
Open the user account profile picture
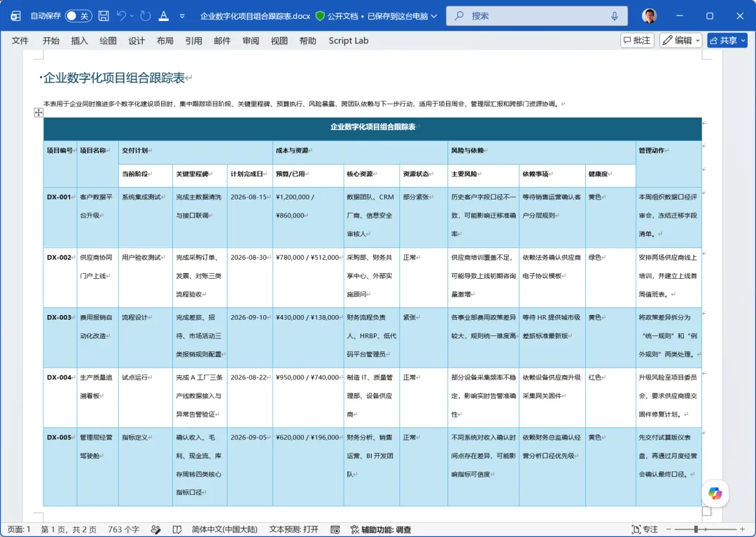click(x=650, y=16)
